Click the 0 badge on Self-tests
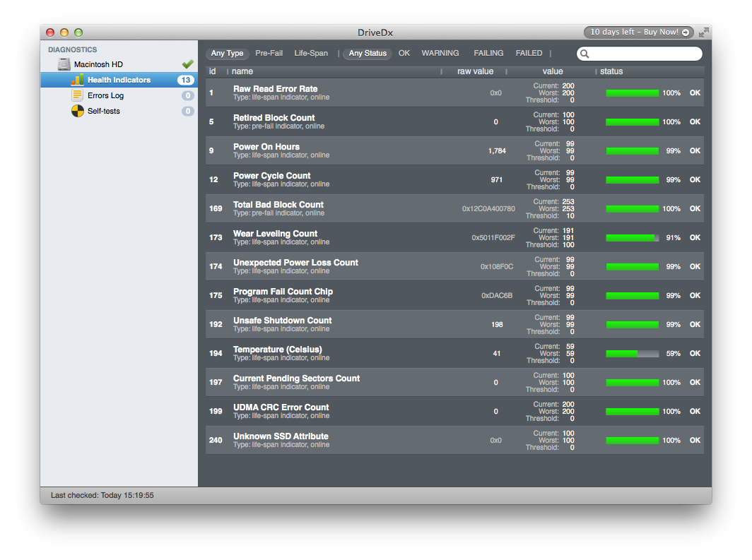Viewport: 752px width, 560px height. tap(187, 111)
